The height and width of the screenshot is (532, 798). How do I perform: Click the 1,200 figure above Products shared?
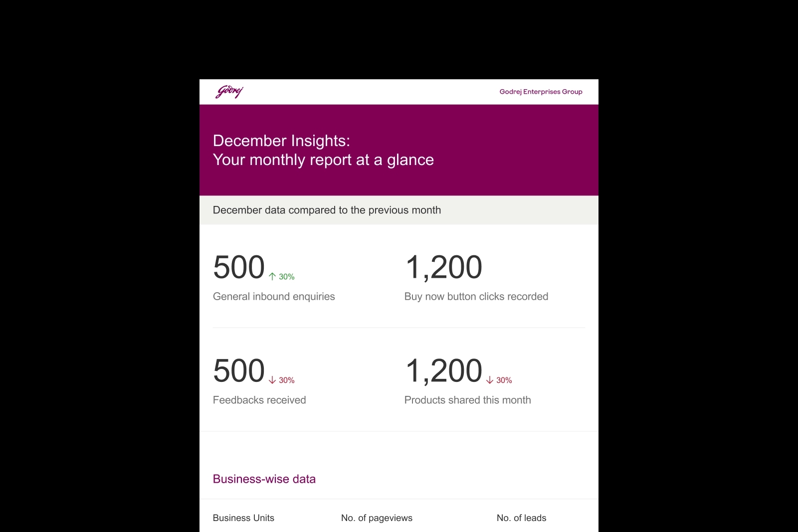pos(443,371)
